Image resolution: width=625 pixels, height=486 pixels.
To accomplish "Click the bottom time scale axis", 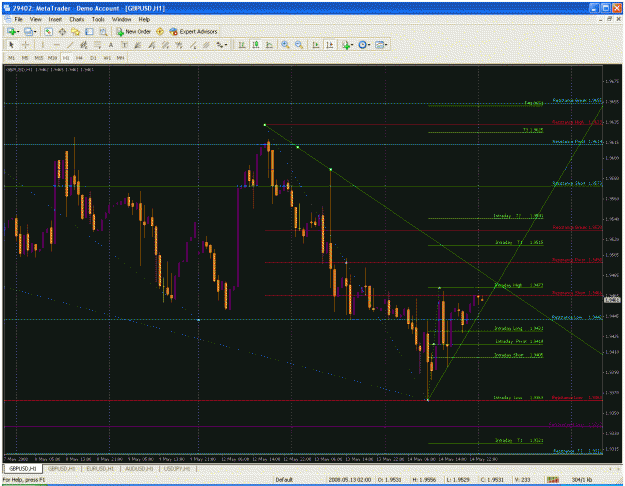I will click(x=303, y=459).
